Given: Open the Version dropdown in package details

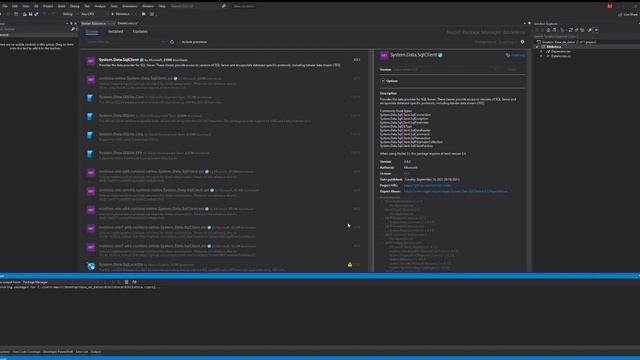Looking at the screenshot, I should pyautogui.click(x=447, y=70).
